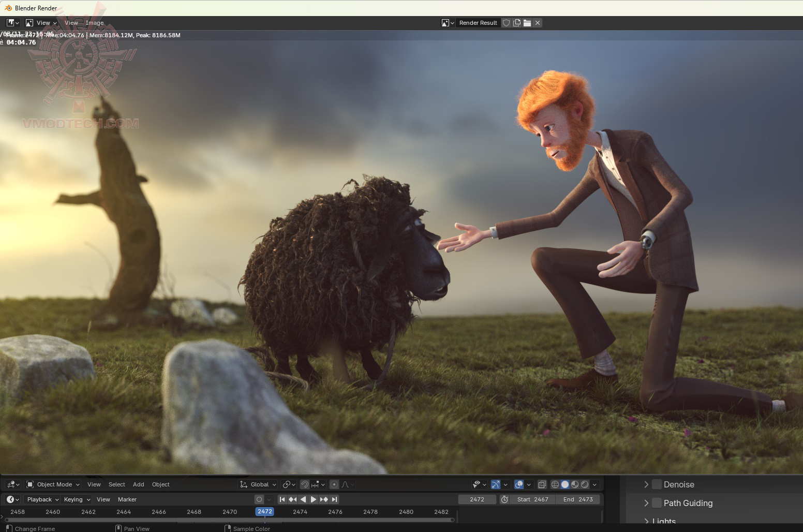Jump to the start frame

[x=282, y=499]
